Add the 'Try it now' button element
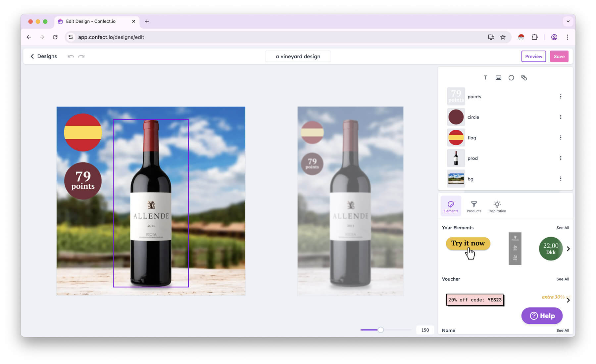Screen dimensions: 596x364 (x=468, y=244)
